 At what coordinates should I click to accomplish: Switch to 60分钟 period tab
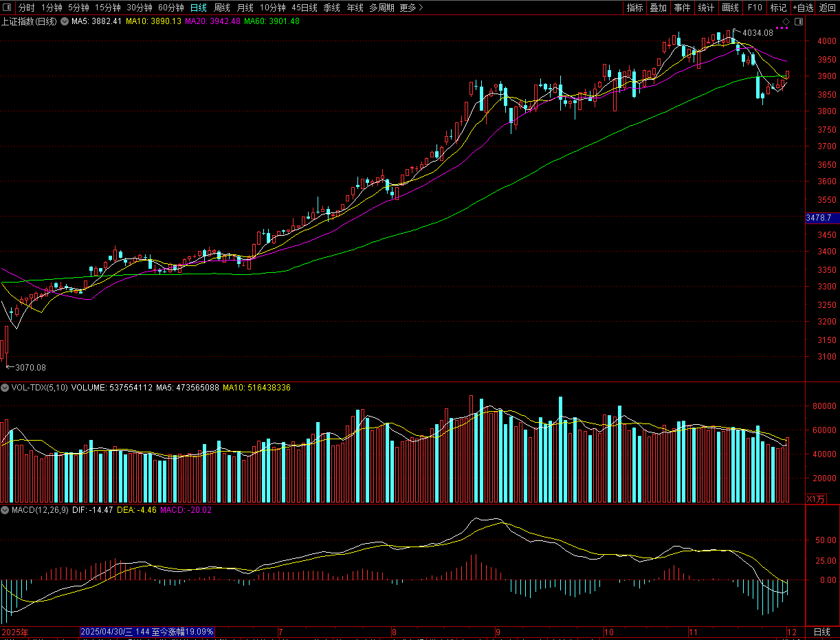click(x=170, y=8)
